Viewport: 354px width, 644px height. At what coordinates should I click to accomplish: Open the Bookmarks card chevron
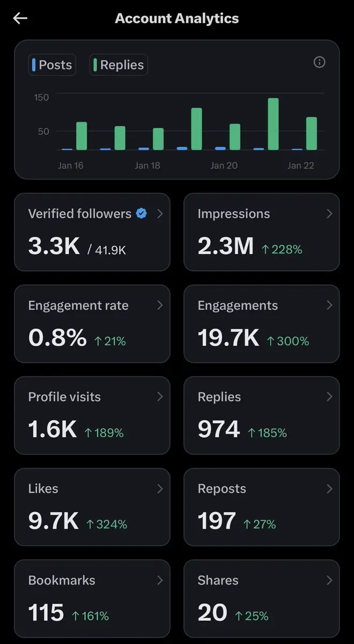coord(159,580)
